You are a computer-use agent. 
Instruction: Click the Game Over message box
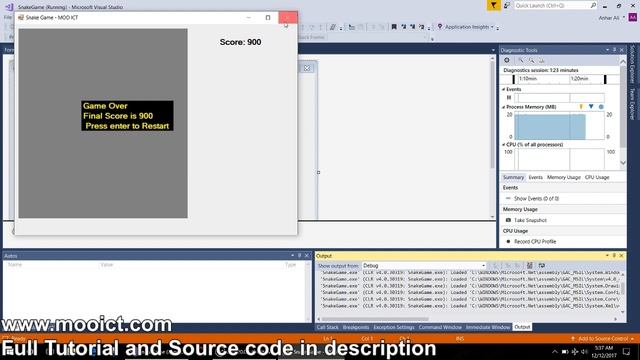pyautogui.click(x=127, y=116)
